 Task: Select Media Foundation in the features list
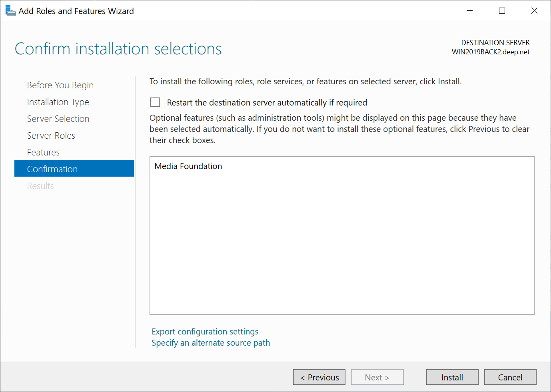tap(188, 166)
